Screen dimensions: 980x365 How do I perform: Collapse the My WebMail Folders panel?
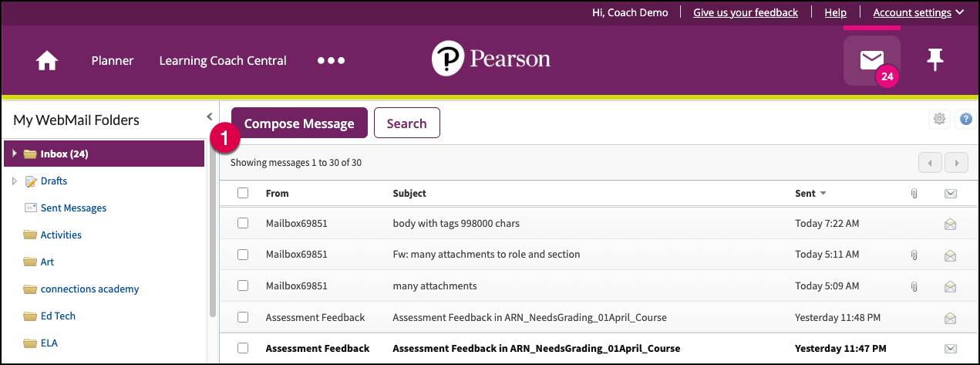209,117
